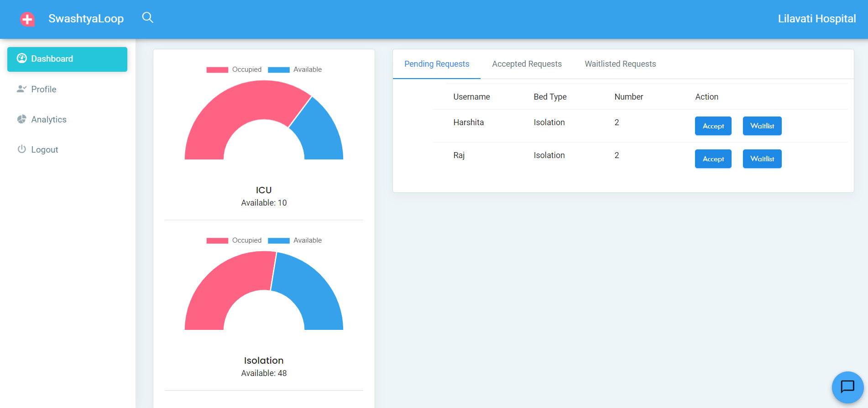Click the SwashtyaLoop red cross logo

[x=27, y=19]
